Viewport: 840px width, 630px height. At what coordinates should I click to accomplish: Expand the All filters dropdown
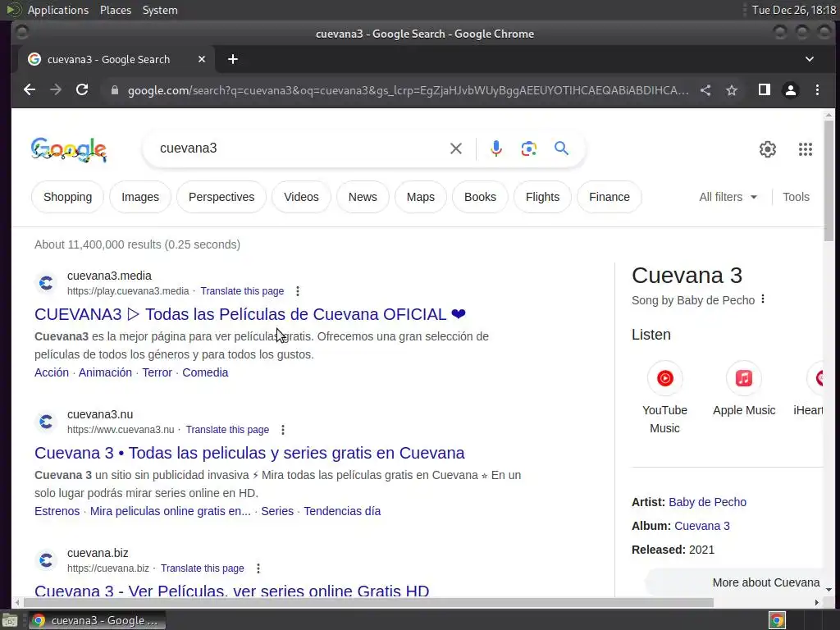pos(728,197)
